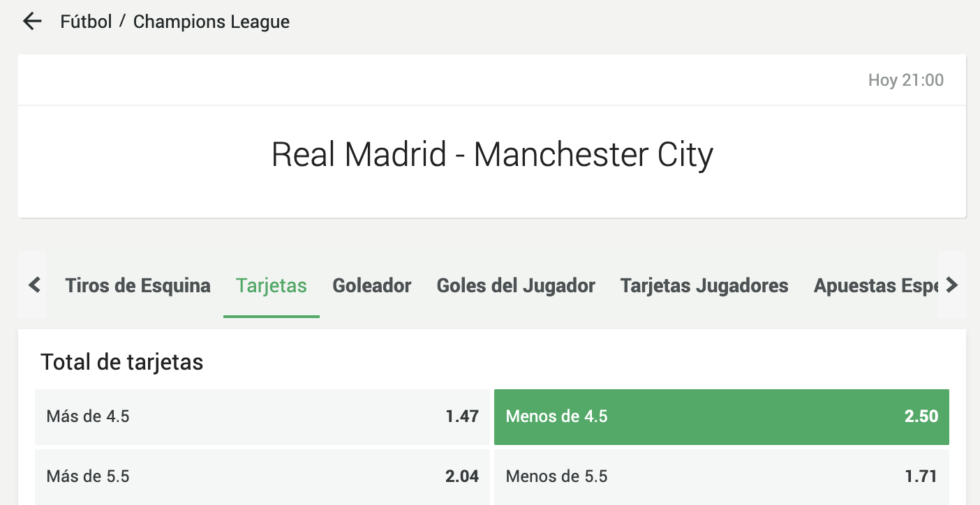The width and height of the screenshot is (980, 505).
Task: Open the Champions League breadcrumb link
Action: click(x=211, y=22)
